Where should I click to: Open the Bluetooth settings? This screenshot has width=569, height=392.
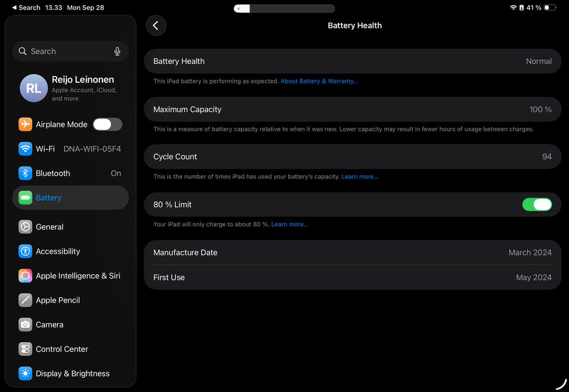click(x=71, y=173)
